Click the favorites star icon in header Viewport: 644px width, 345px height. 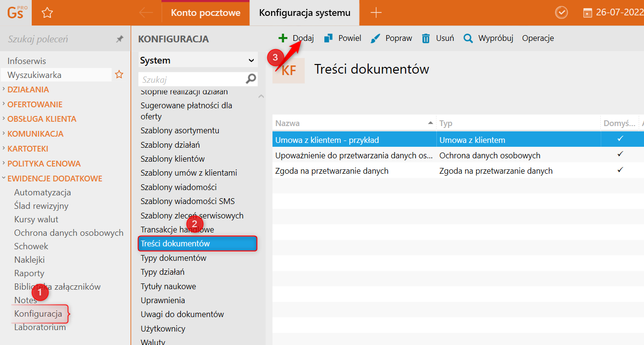click(x=47, y=13)
